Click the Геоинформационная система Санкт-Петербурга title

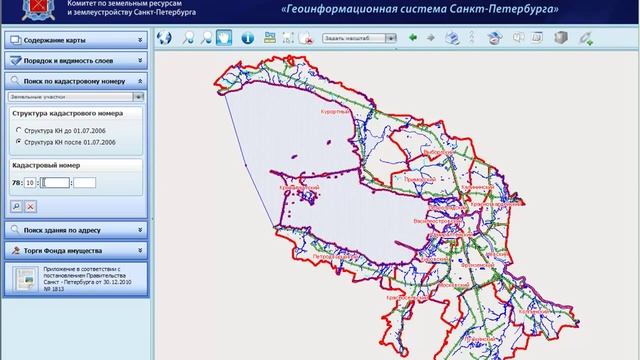420,9
